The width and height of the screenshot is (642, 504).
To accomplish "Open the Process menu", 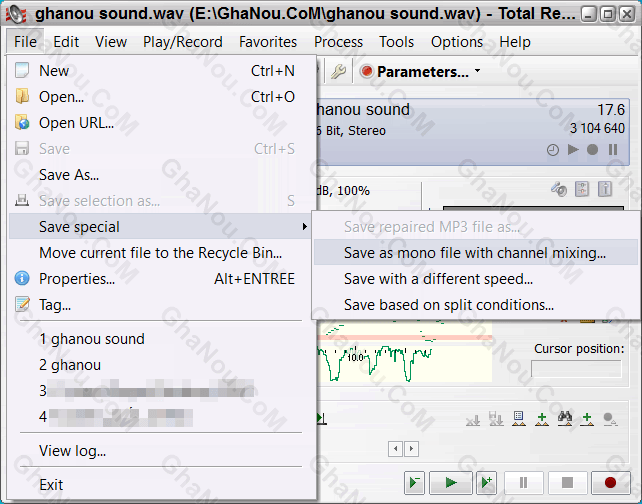I will (x=338, y=42).
